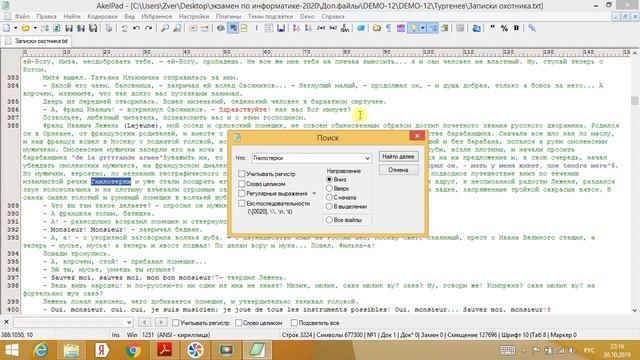Open dropdown arrow beside New document icon

pos(16,28)
